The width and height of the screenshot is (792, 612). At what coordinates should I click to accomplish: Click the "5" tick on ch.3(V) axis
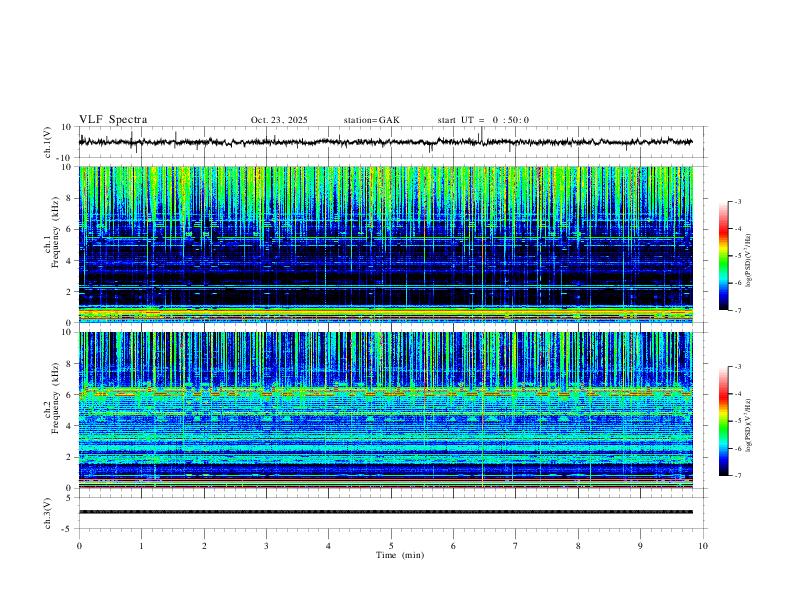[x=69, y=498]
